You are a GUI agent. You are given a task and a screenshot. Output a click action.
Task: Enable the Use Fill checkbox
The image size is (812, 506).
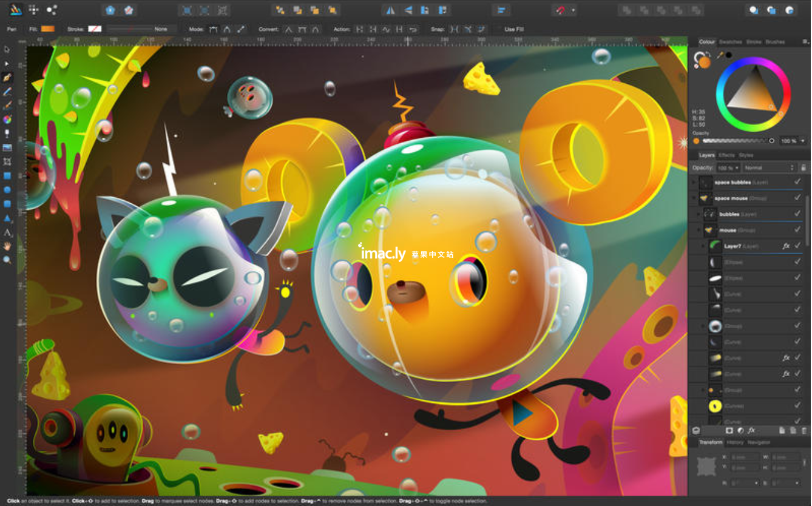(x=498, y=29)
